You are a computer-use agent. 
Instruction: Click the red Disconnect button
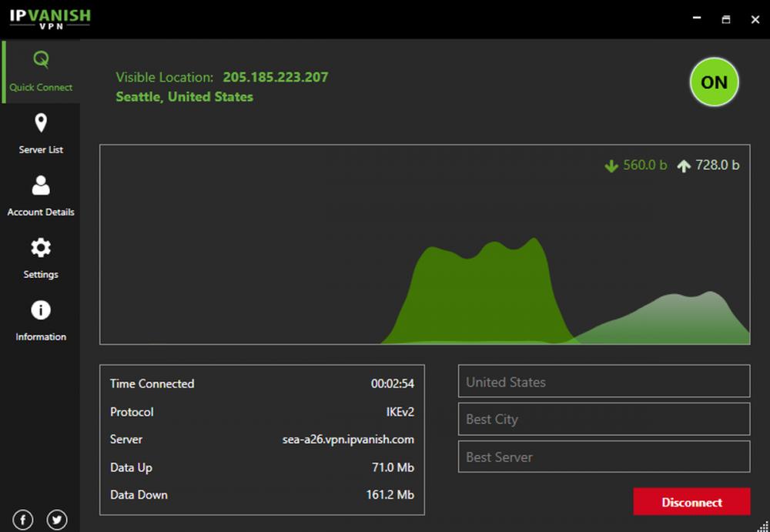tap(691, 501)
